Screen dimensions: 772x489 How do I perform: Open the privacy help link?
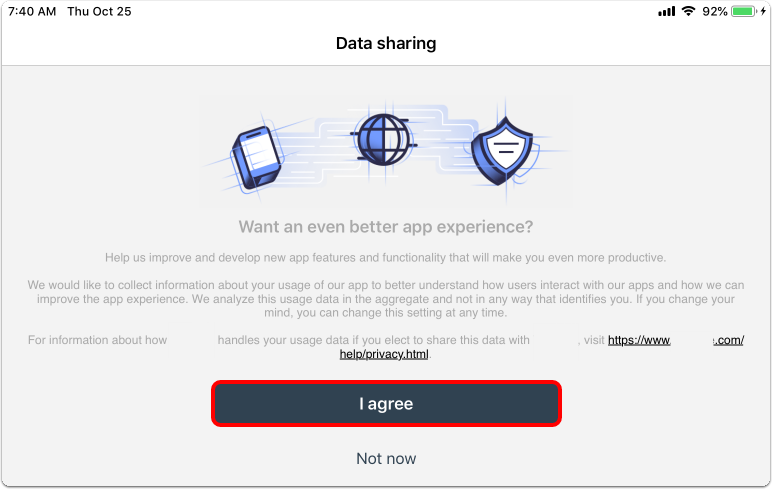pos(676,341)
